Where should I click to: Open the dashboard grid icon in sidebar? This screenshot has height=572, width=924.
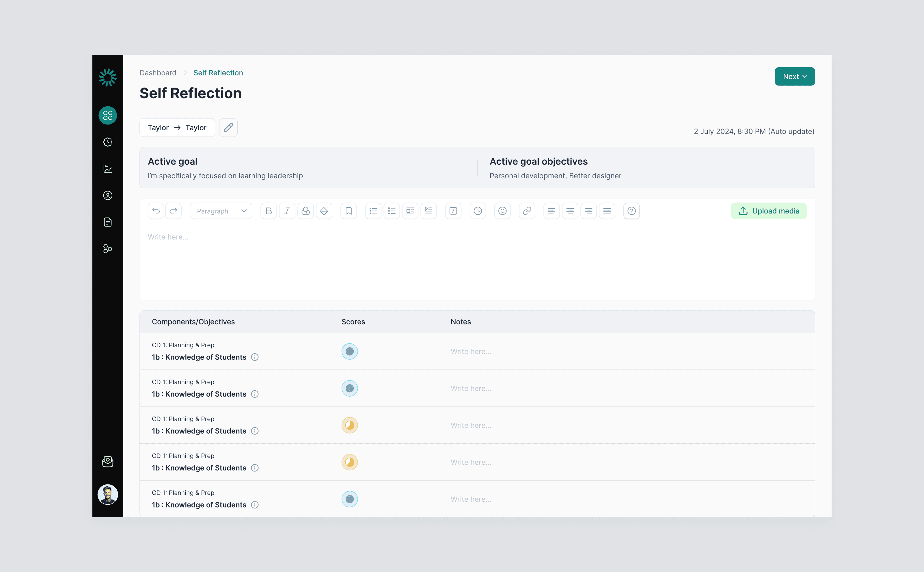(108, 115)
